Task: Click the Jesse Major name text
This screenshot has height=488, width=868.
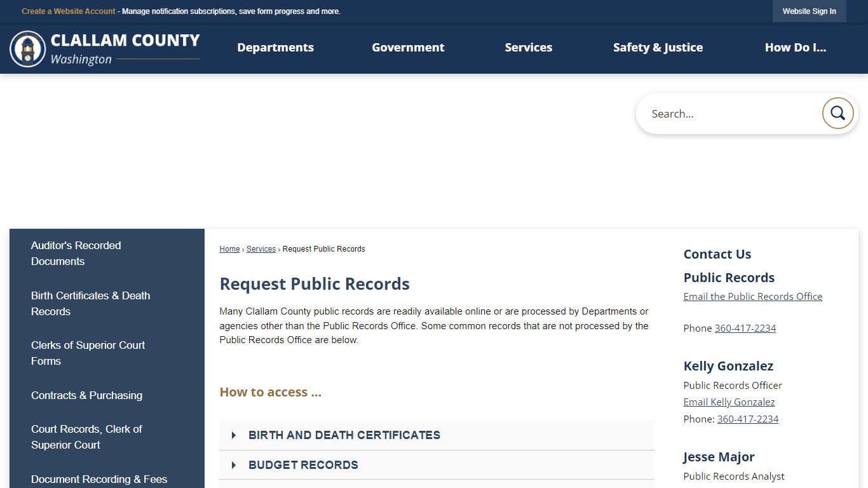Action: 719,457
